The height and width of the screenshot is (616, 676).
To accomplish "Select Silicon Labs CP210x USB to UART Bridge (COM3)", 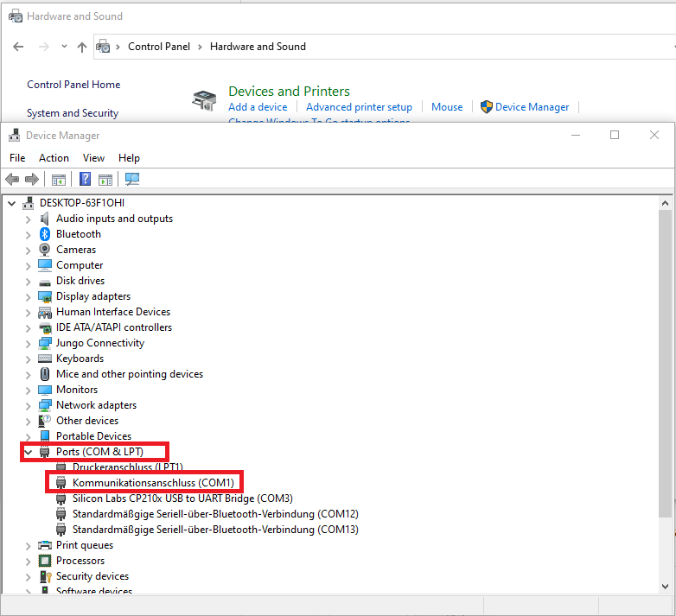I will pyautogui.click(x=182, y=499).
